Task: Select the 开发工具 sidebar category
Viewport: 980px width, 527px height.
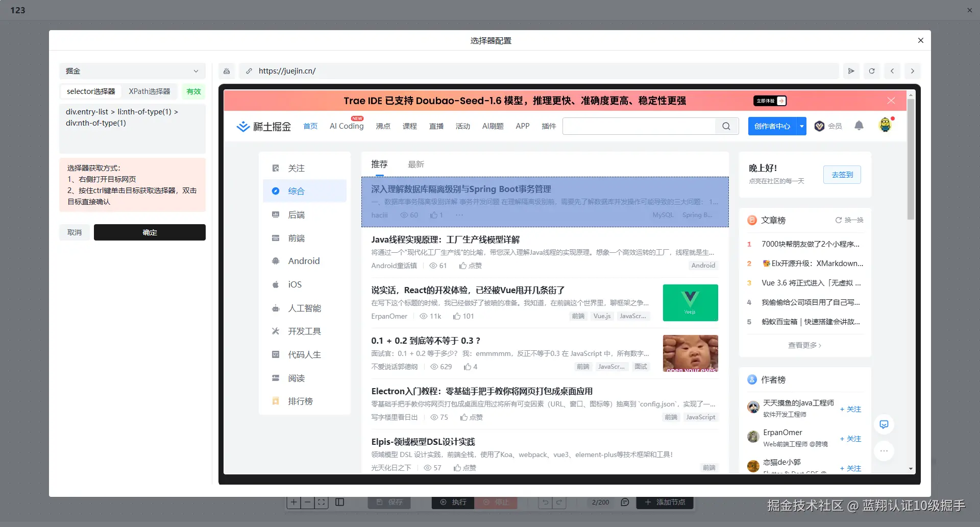Action: pos(305,331)
